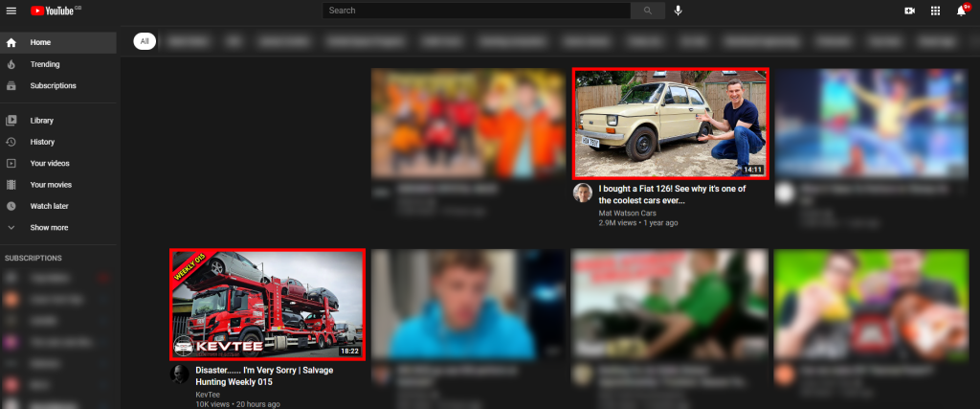980x409 pixels.
Task: Open the hamburger guide menu
Action: click(11, 11)
